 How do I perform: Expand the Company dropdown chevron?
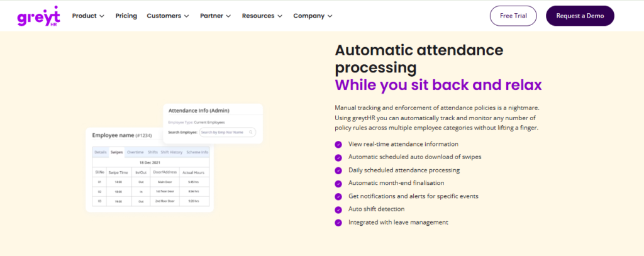(330, 16)
